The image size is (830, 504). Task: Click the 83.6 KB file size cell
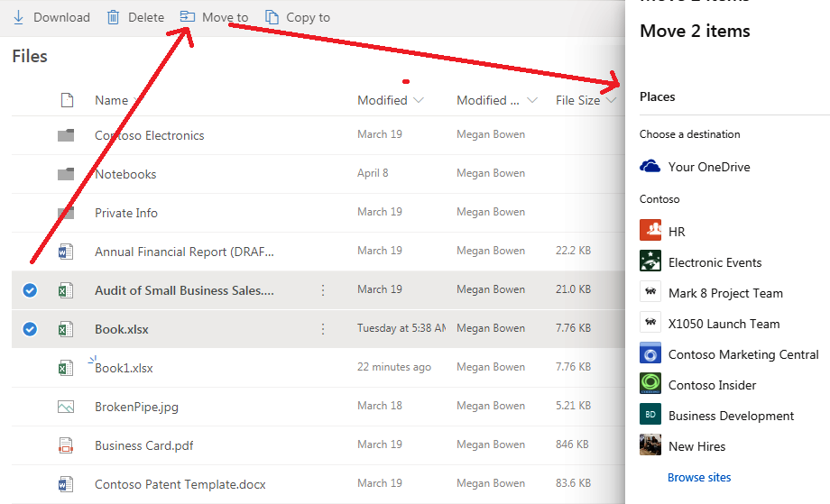573,483
